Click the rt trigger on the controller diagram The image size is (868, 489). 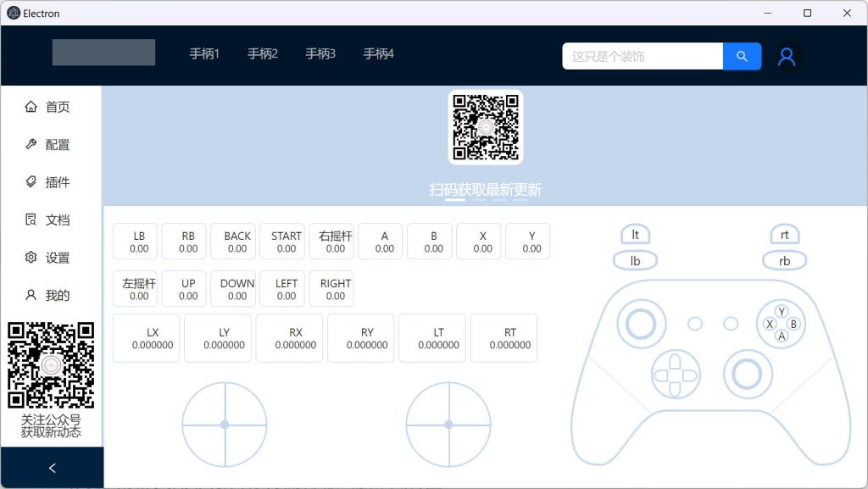(784, 235)
